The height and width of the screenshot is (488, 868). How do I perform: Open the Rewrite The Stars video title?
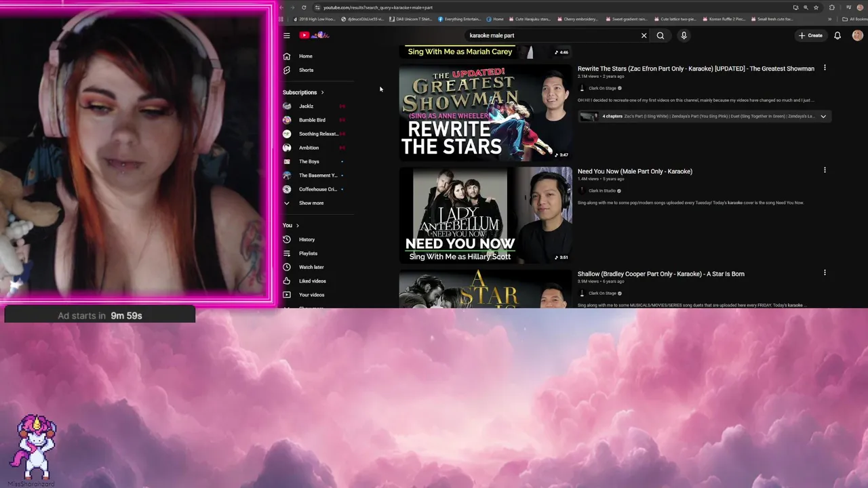click(x=696, y=68)
